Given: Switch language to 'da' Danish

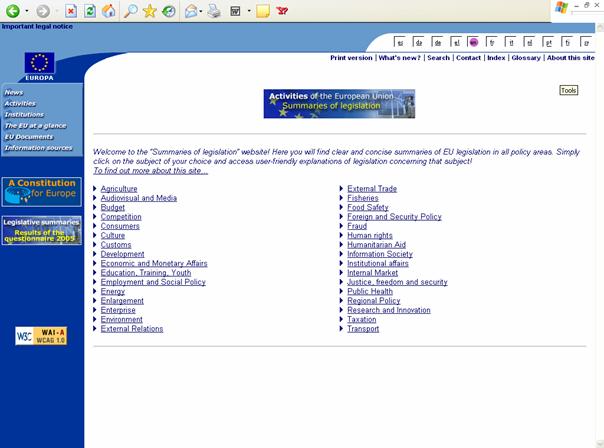Looking at the screenshot, I should click(x=419, y=42).
